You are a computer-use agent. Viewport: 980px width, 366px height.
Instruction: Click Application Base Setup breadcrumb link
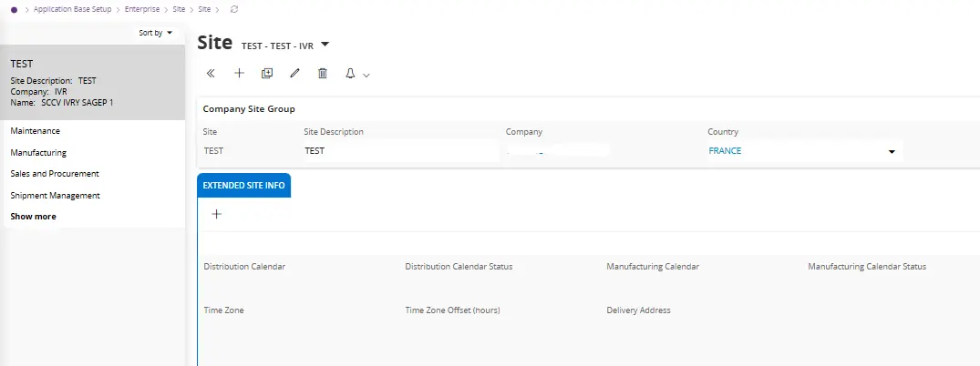(75, 9)
